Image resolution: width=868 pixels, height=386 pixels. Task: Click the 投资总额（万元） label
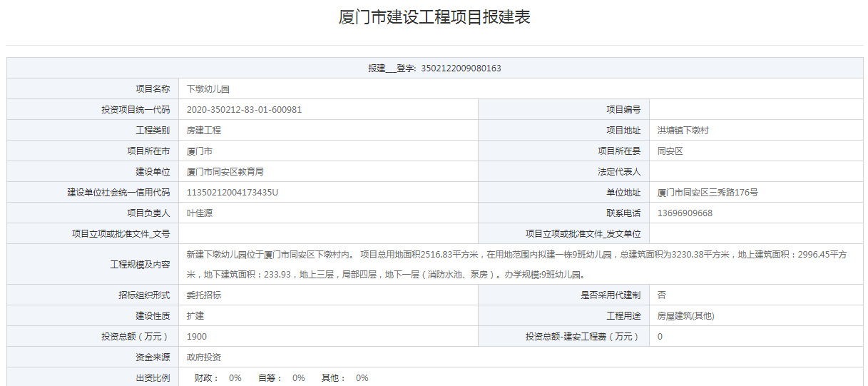pos(136,337)
